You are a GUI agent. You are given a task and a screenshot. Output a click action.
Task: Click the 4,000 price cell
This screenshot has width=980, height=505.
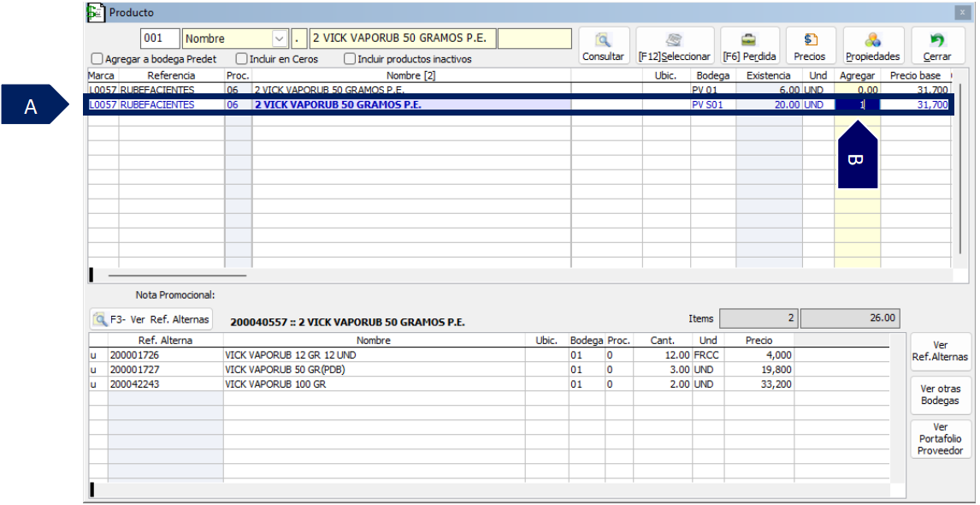click(x=759, y=355)
